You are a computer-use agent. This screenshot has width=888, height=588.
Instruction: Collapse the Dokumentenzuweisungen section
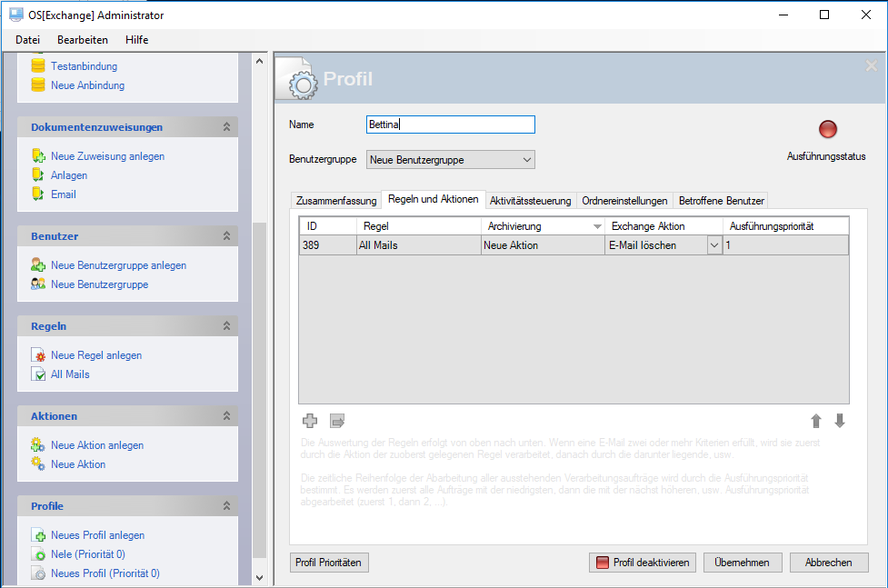click(x=226, y=127)
